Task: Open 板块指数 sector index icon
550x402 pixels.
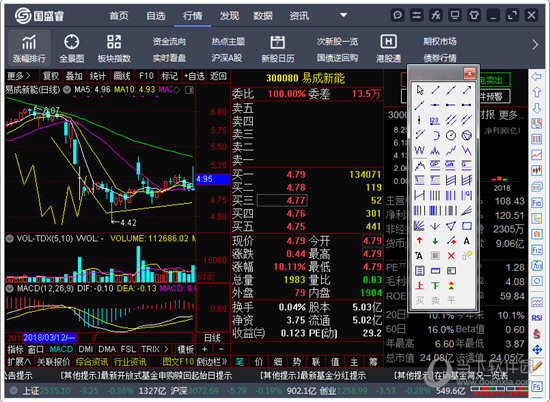Action: click(114, 48)
